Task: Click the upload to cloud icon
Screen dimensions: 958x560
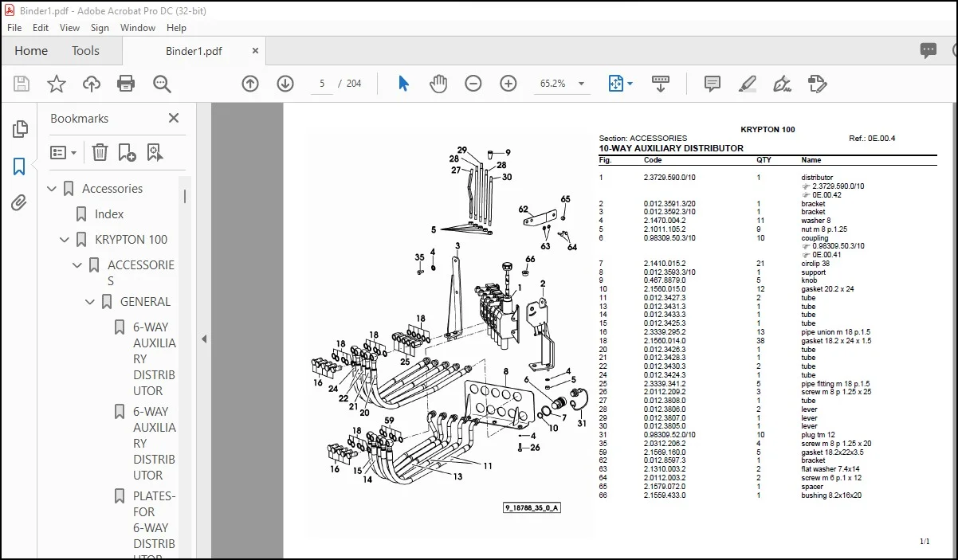Action: click(x=92, y=84)
